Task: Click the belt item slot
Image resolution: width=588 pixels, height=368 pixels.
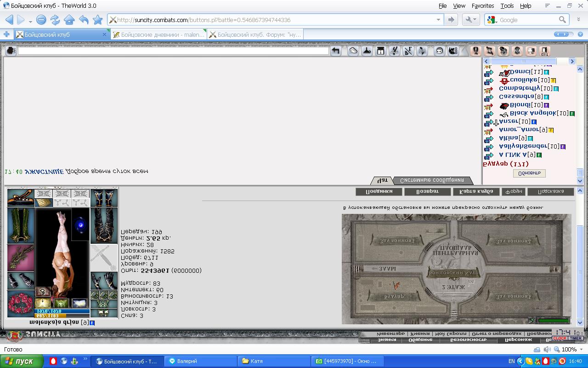Action: [x=21, y=198]
